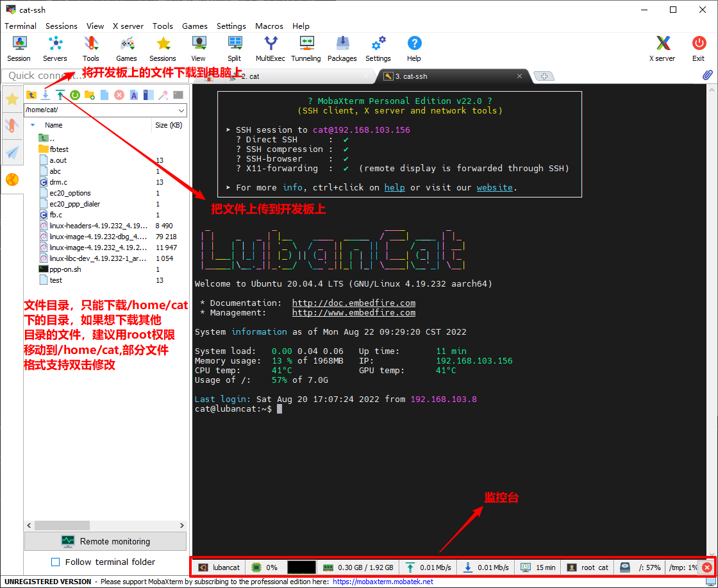718x588 pixels.
Task: Click the Quick connect input field
Action: point(38,76)
